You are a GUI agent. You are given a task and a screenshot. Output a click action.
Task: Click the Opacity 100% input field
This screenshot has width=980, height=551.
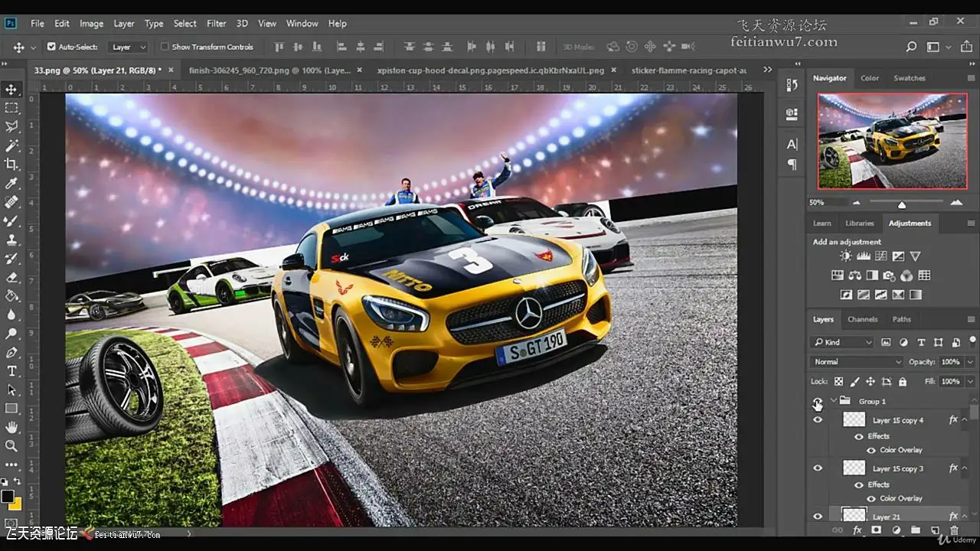click(950, 362)
